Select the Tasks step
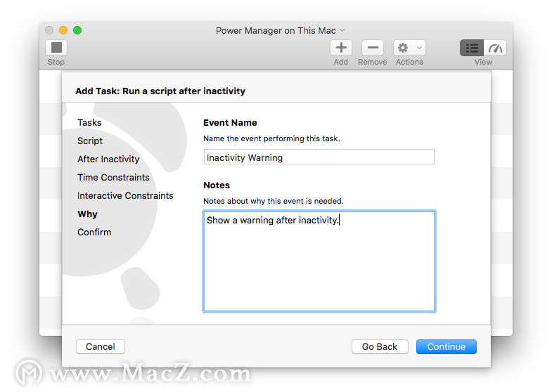Viewport: 552px width, 392px height. (x=89, y=123)
